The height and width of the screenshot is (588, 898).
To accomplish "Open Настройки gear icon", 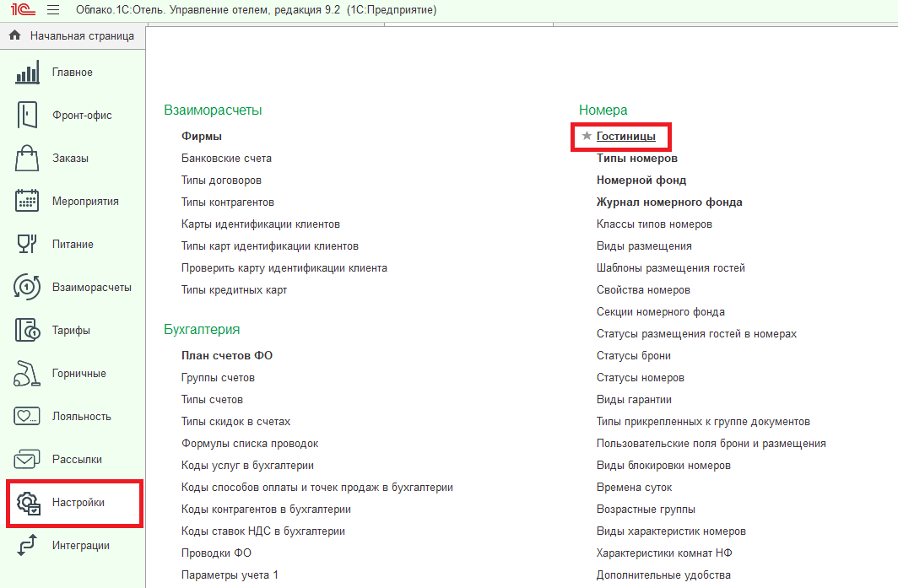I will pos(28,503).
